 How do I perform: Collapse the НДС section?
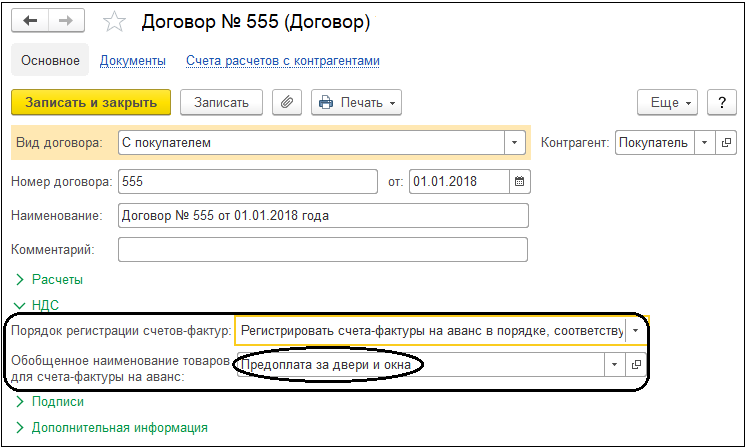click(x=37, y=305)
